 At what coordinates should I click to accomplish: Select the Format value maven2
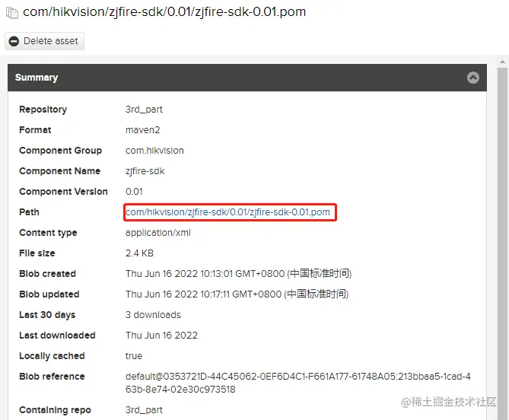pyautogui.click(x=142, y=130)
